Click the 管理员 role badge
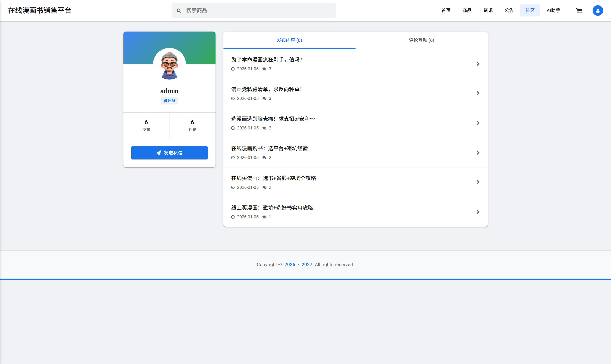The height and width of the screenshot is (364, 611). point(169,101)
